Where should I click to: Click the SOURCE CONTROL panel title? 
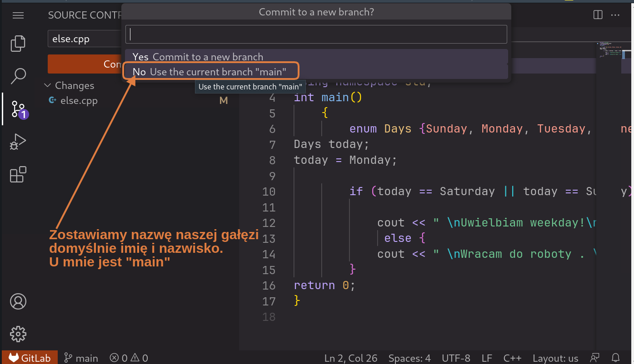(85, 15)
